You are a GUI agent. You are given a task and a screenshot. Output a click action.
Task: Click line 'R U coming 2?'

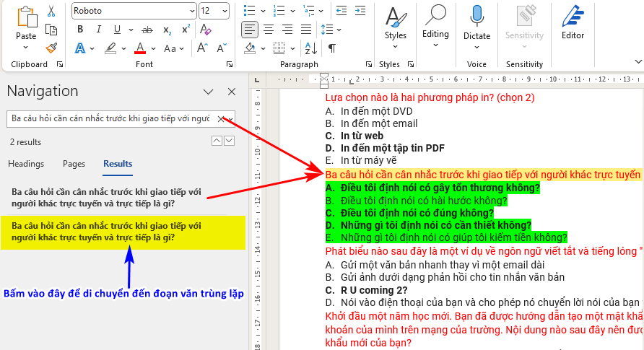[374, 290]
